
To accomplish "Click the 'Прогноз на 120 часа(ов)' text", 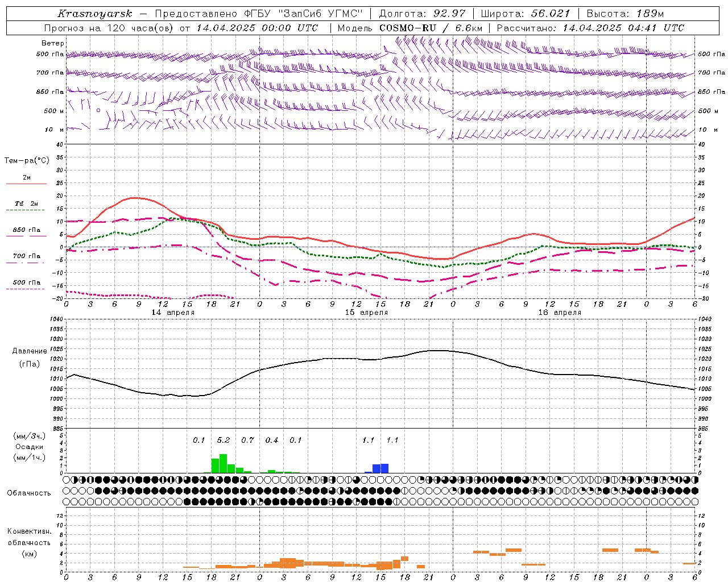I will (108, 28).
